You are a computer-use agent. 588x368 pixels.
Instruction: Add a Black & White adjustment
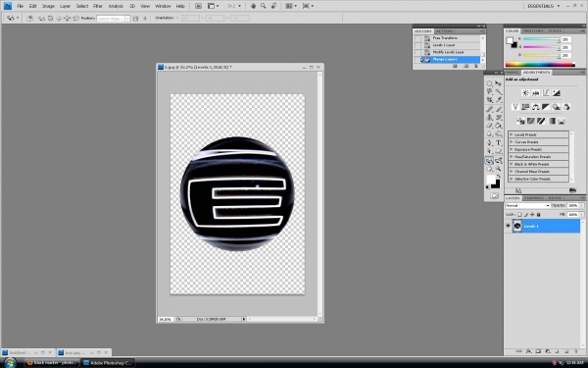pyautogui.click(x=546, y=107)
